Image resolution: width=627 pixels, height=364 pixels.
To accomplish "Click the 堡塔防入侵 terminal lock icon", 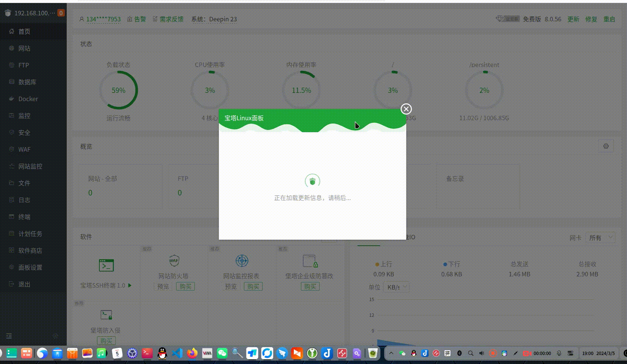I will (x=106, y=315).
